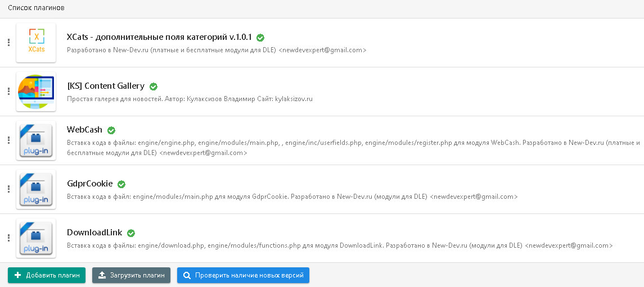
Task: Open the three-dot menu for XCats
Action: click(x=8, y=43)
